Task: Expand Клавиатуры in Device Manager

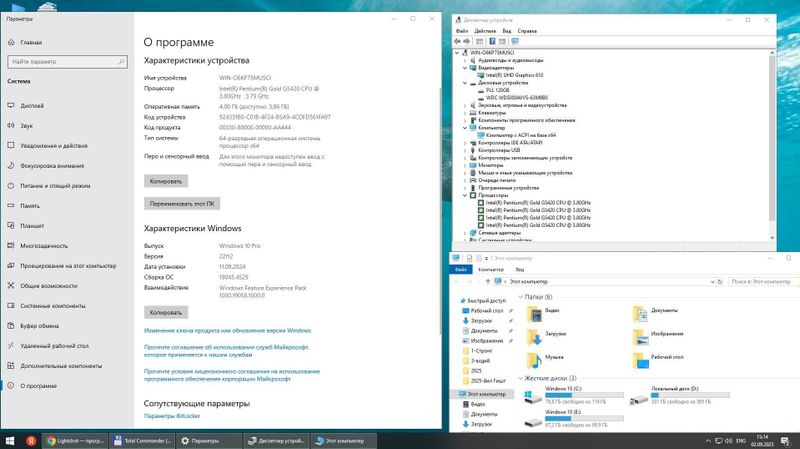Action: tap(465, 113)
